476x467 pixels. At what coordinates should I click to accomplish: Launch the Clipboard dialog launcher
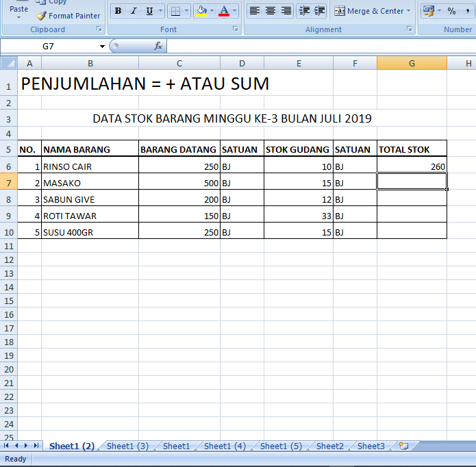(x=99, y=29)
